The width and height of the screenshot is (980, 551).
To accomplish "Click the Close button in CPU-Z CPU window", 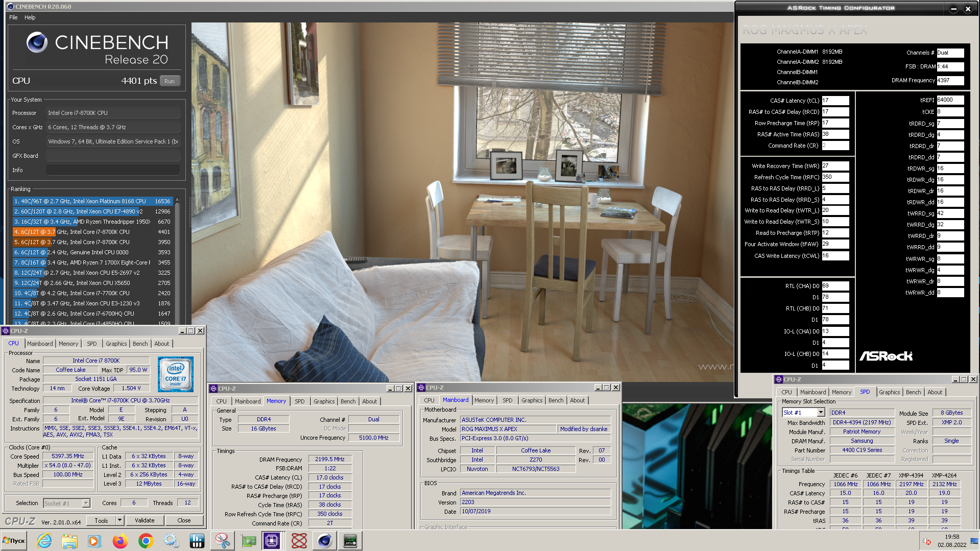I will click(x=184, y=520).
